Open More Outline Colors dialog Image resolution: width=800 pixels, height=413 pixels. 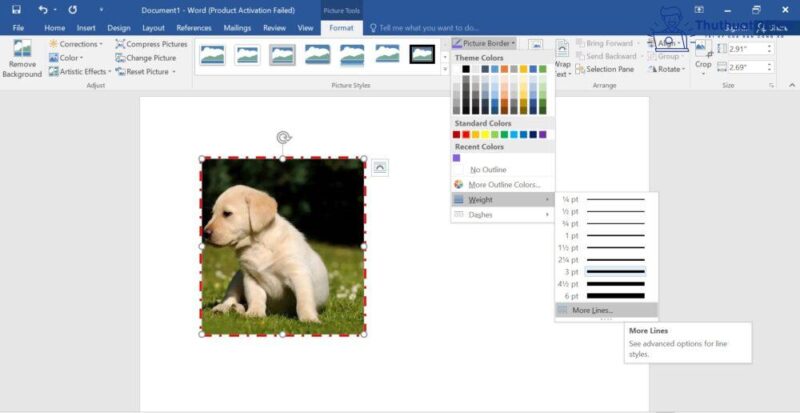point(503,185)
